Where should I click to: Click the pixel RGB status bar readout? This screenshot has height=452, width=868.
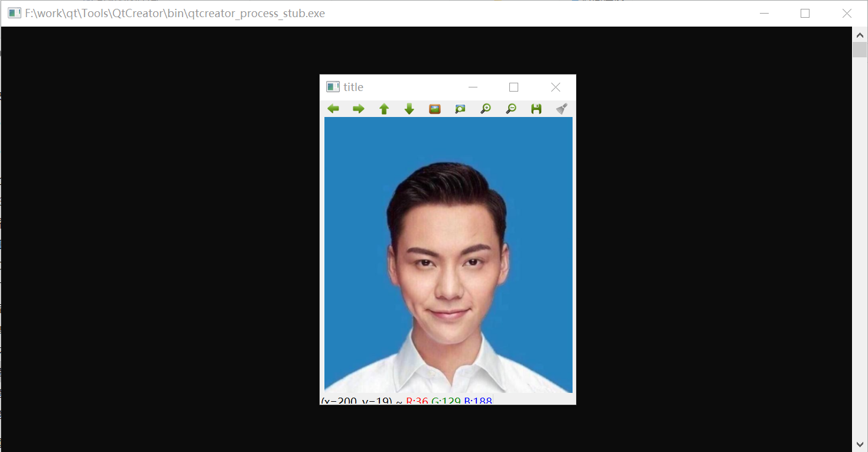click(407, 401)
